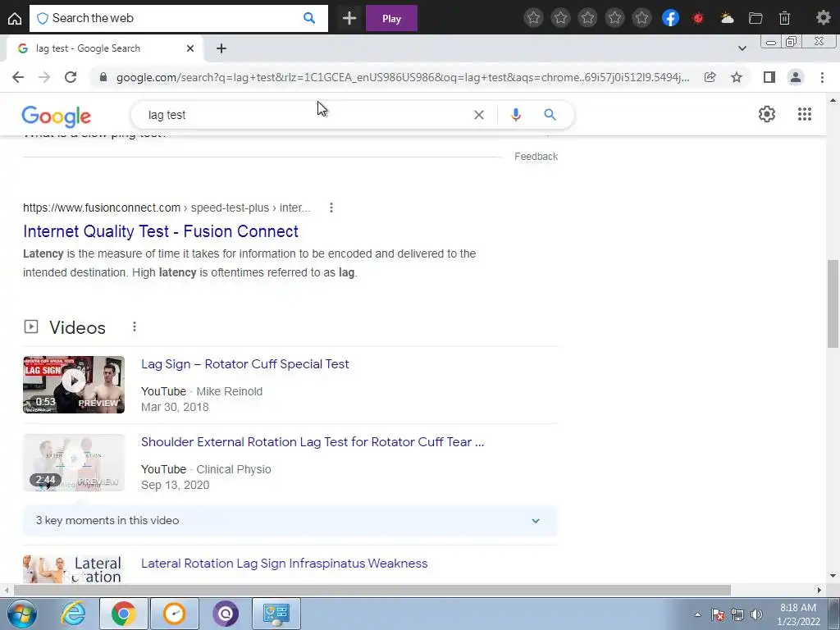
Task: Open the orange clock taskbar app
Action: 175,614
